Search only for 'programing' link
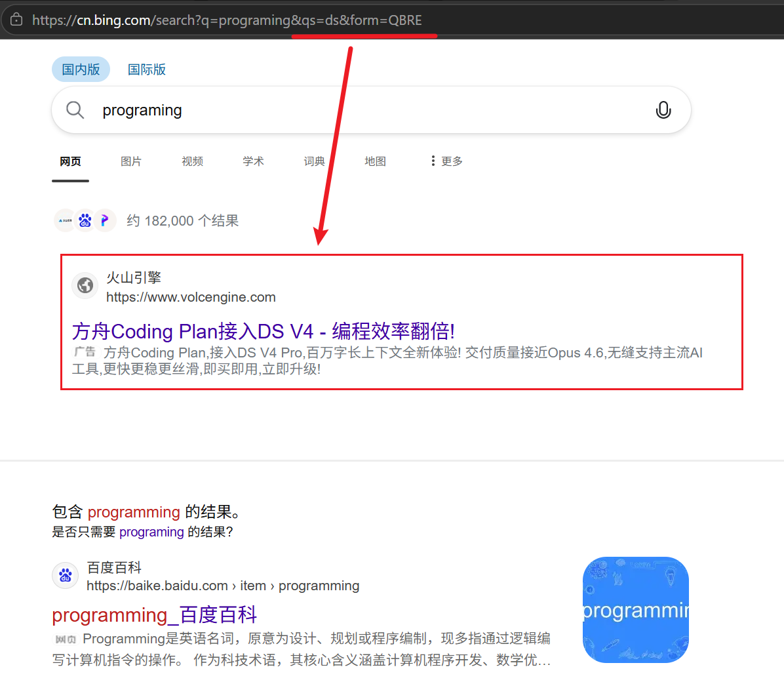The image size is (784, 684). (x=151, y=531)
